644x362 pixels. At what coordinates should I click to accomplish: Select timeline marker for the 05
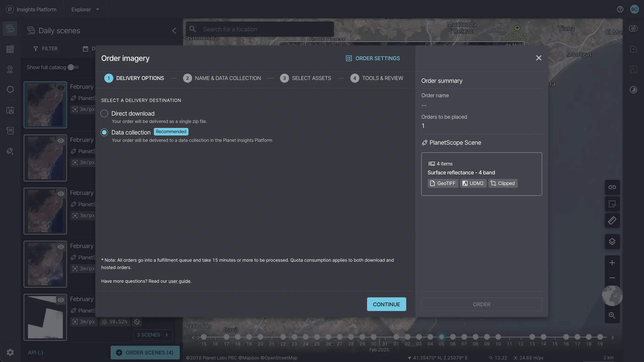[x=442, y=337]
